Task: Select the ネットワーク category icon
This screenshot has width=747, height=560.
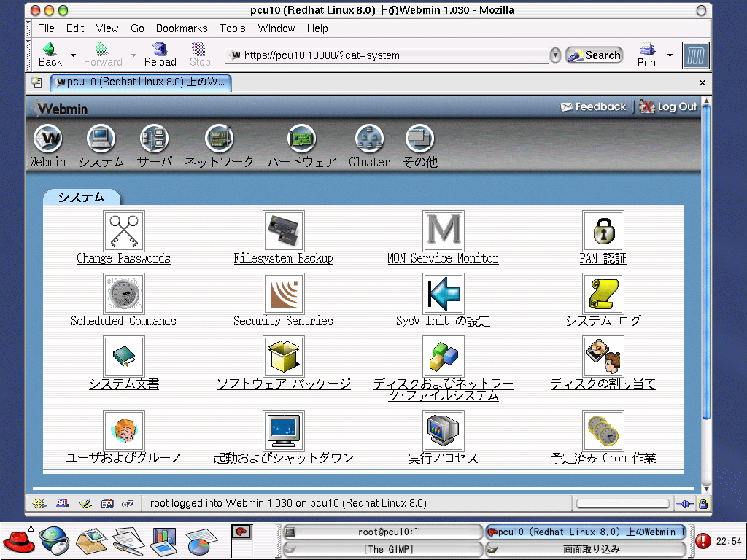Action: [x=219, y=139]
